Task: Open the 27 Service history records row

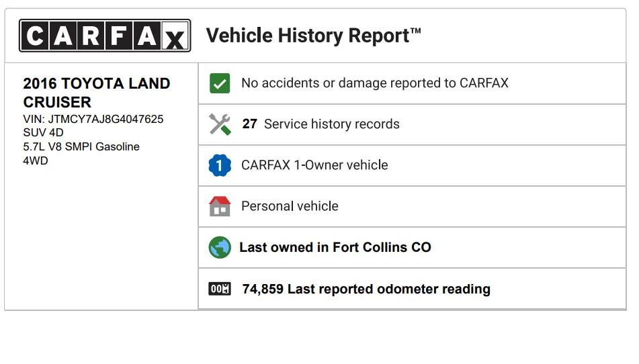Action: tap(412, 125)
